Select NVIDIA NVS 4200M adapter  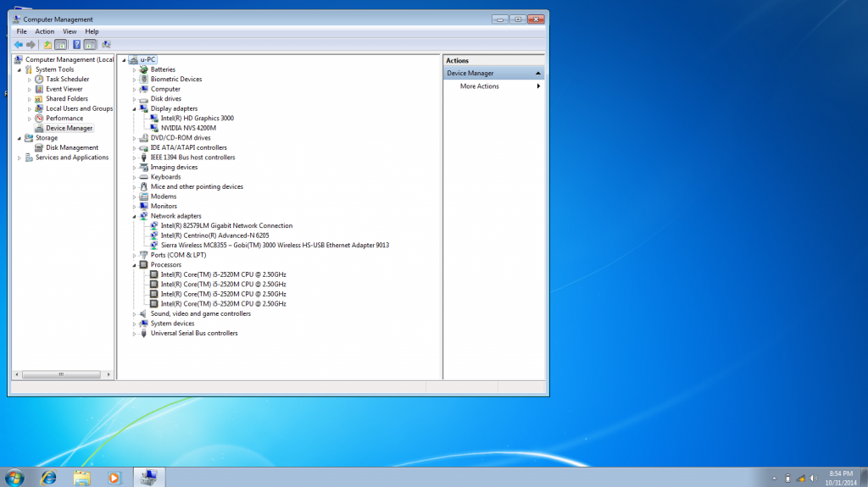pyautogui.click(x=188, y=128)
